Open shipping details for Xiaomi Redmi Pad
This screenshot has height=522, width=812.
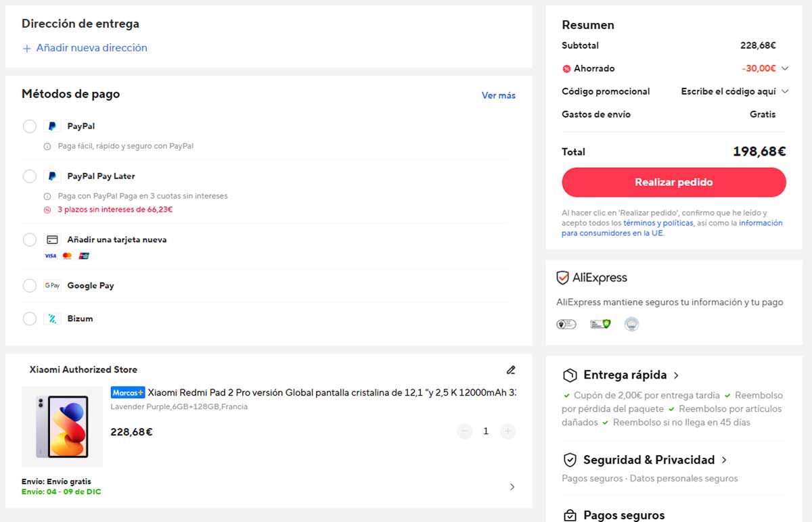tap(512, 486)
